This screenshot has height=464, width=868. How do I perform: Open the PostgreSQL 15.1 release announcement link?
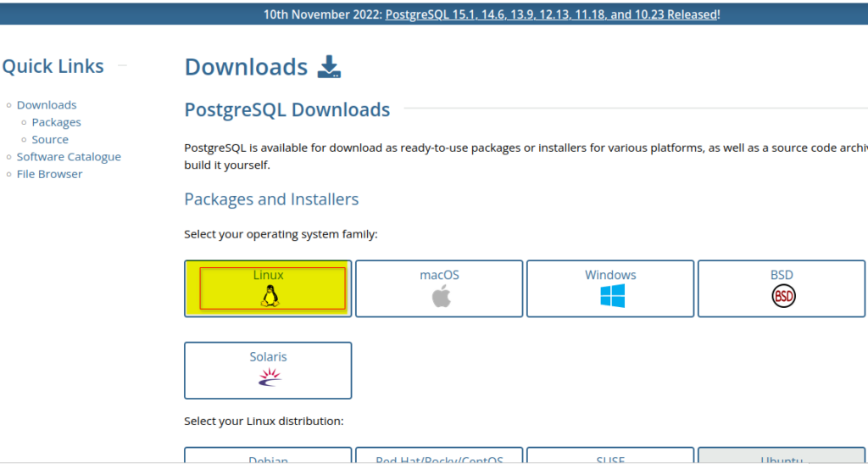[x=551, y=14]
